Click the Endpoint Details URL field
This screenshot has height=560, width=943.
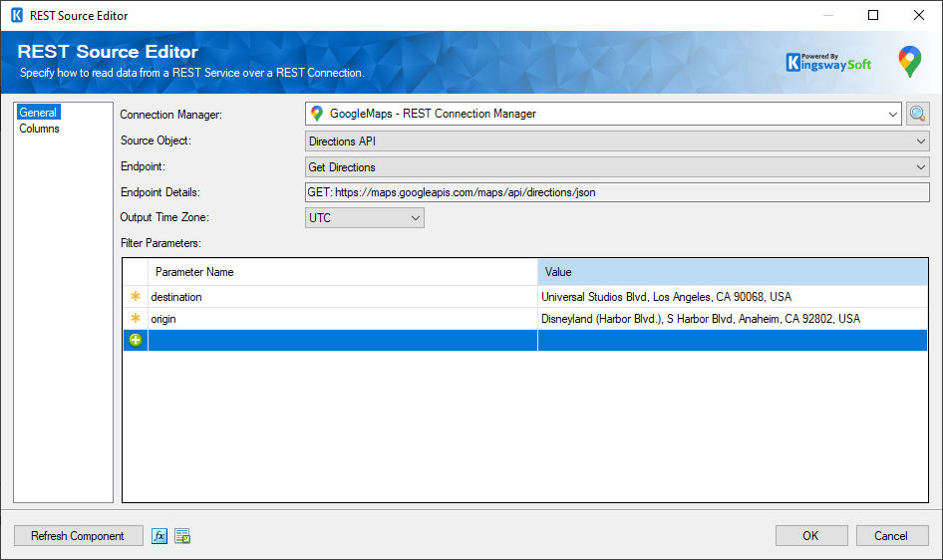pos(617,192)
